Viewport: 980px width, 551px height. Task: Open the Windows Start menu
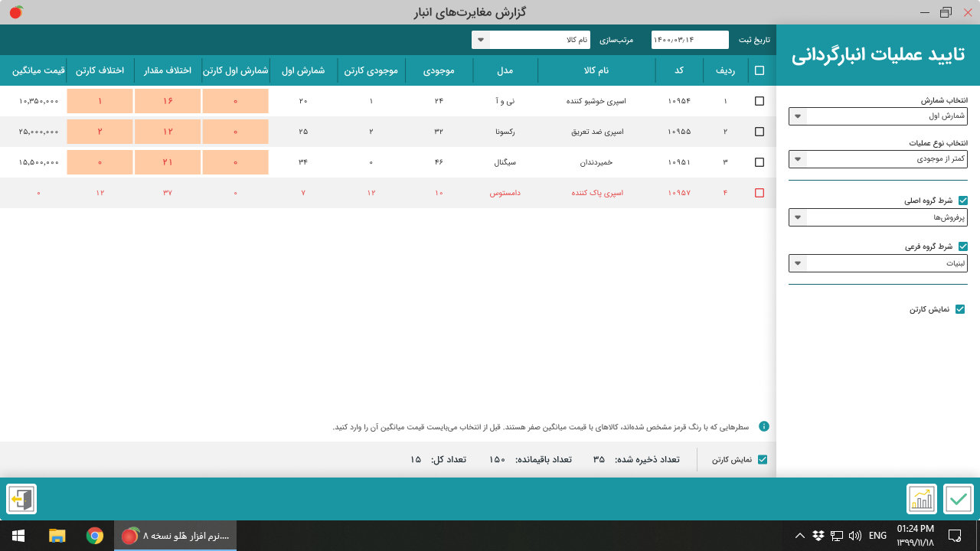pos(18,536)
